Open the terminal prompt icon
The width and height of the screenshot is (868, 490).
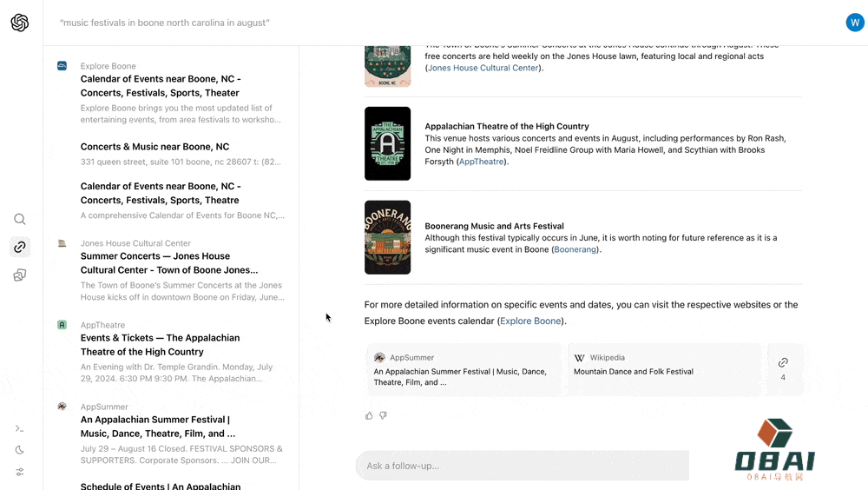[x=20, y=428]
